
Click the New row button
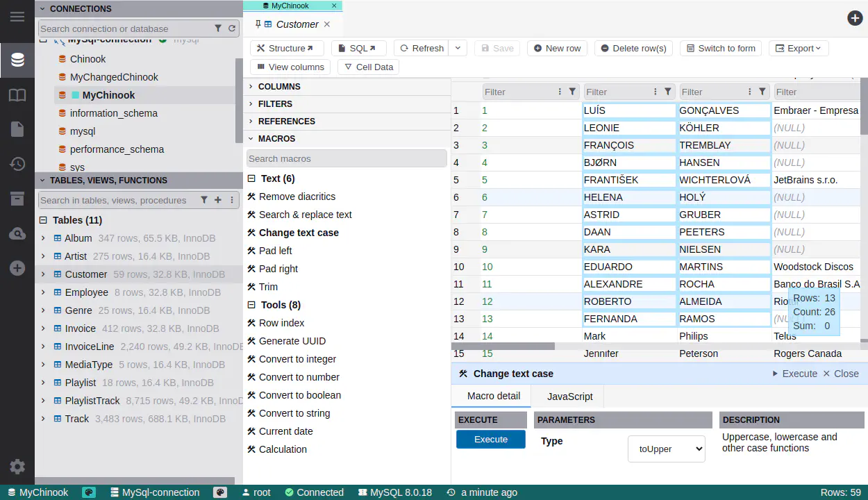(557, 48)
